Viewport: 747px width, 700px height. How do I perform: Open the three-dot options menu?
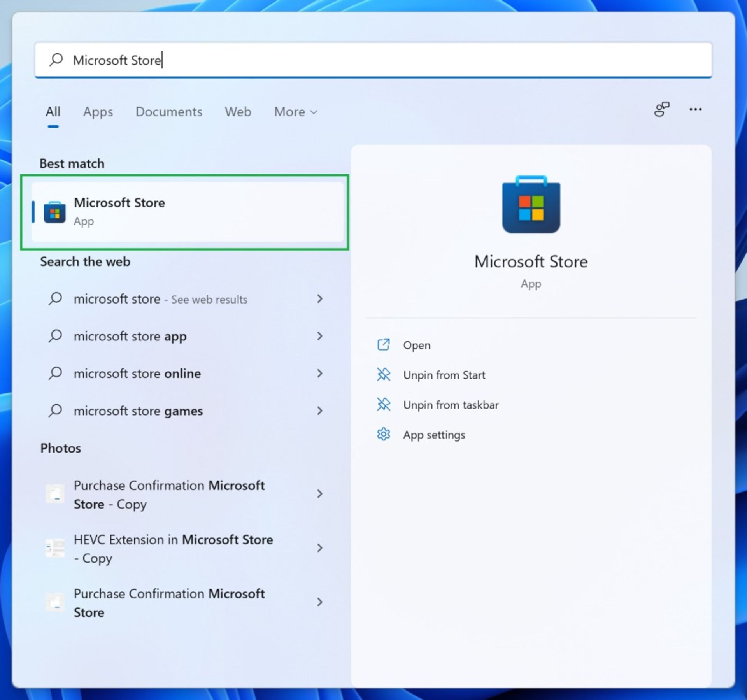[695, 109]
